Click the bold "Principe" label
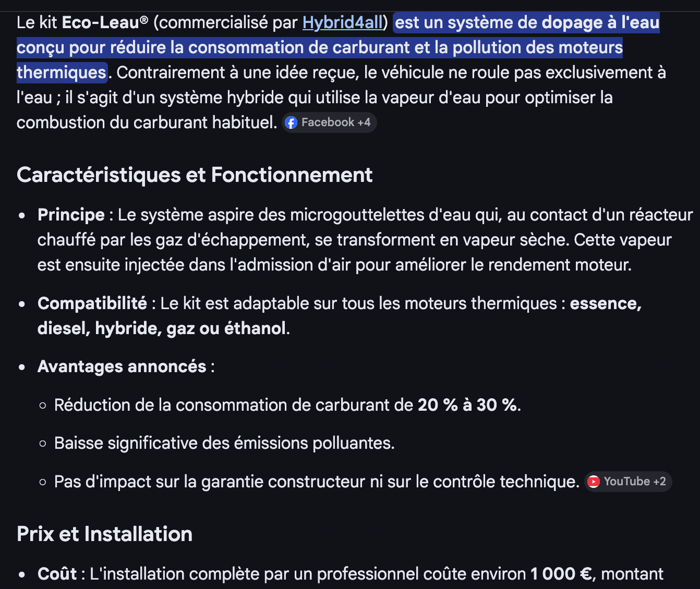700x589 pixels. point(71,215)
